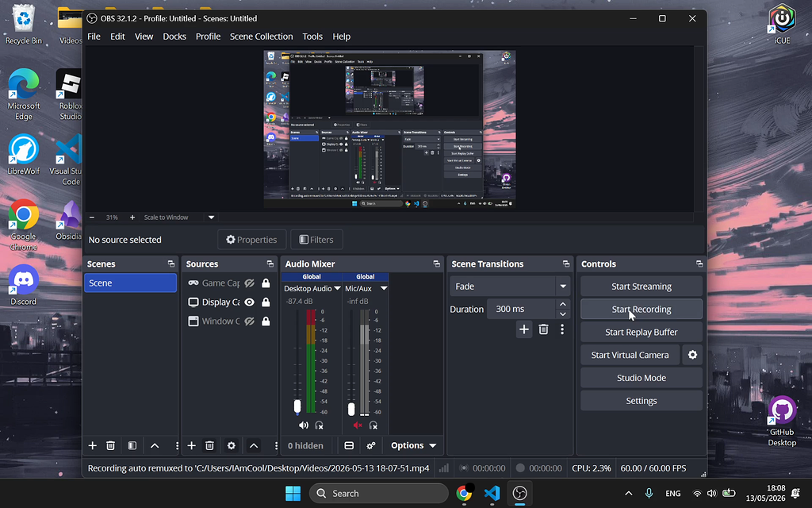
Task: Open Sources dock more options kebab
Action: [276, 446]
